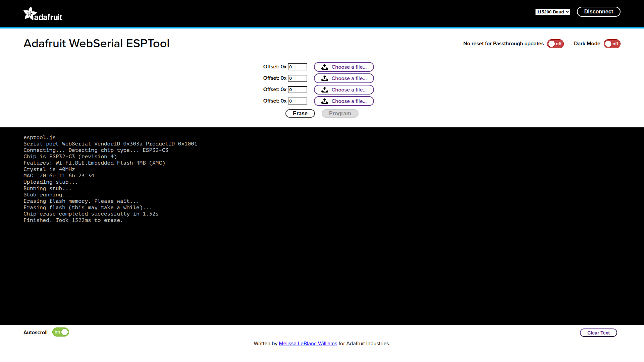Focus the fourth Offset input field

tap(298, 101)
